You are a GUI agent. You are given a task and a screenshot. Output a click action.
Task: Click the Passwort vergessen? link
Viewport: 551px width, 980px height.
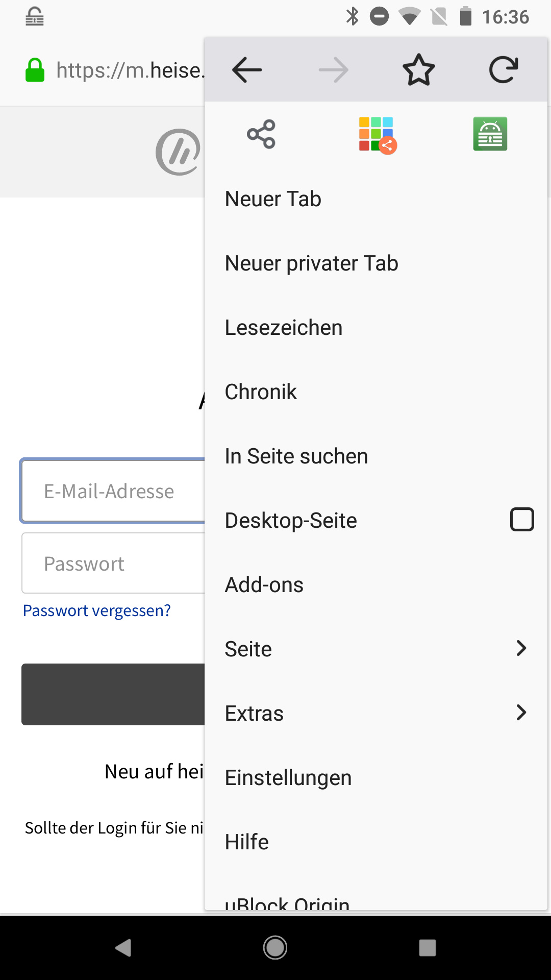click(97, 610)
